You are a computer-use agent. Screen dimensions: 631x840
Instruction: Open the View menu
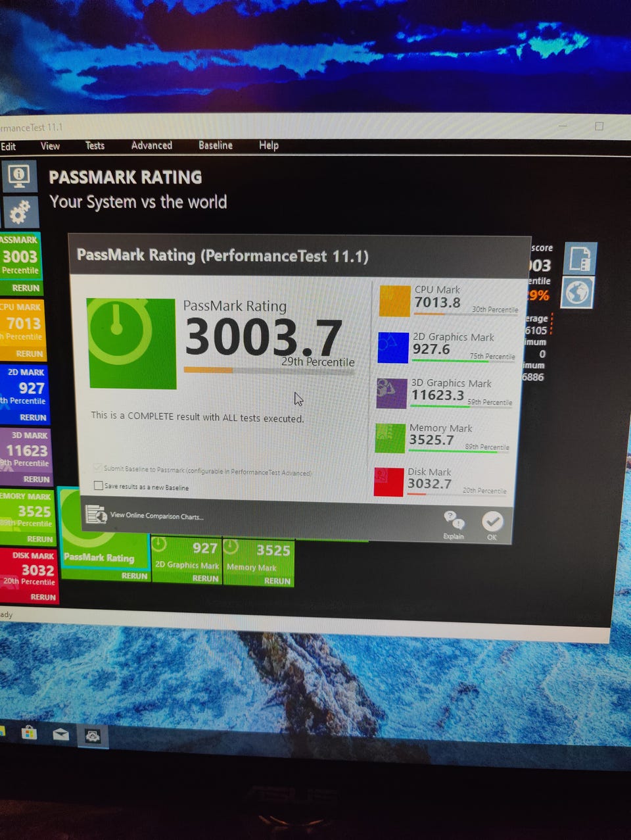click(x=50, y=146)
